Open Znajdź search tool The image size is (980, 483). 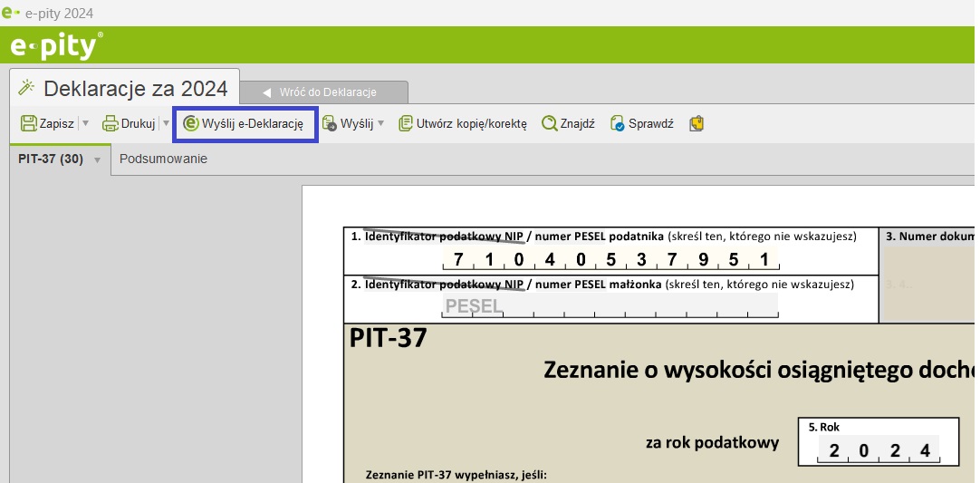[568, 124]
